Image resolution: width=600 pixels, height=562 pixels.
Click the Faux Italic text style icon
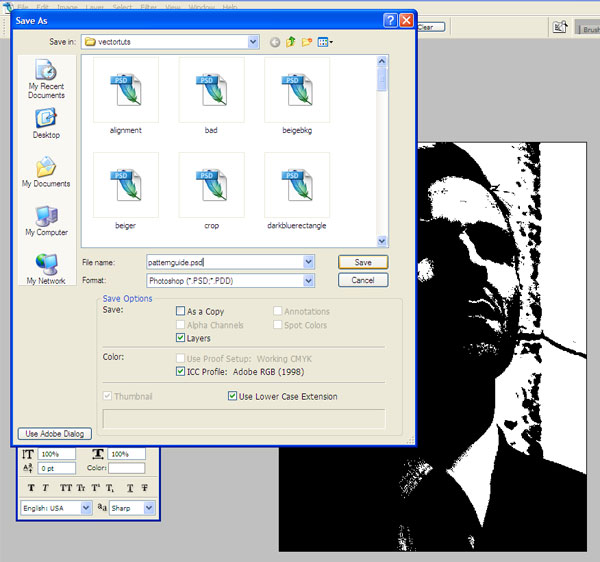coord(46,488)
